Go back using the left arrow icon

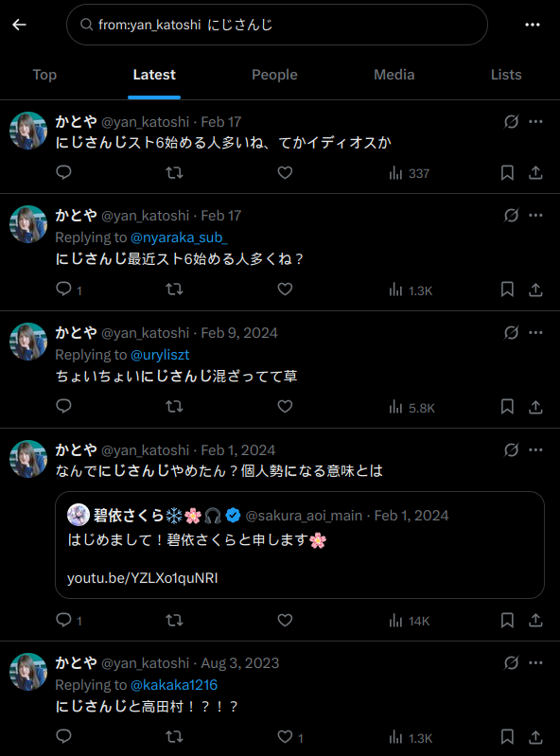point(19,25)
